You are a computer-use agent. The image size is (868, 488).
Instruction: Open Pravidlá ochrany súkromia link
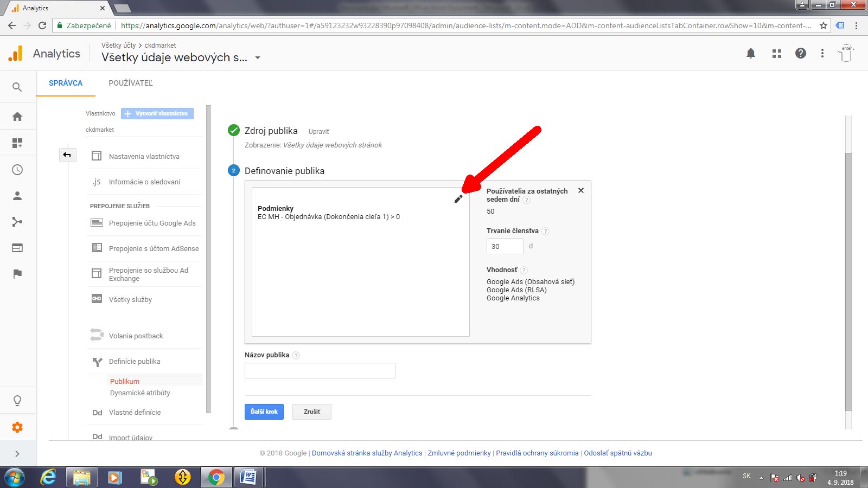537,453
